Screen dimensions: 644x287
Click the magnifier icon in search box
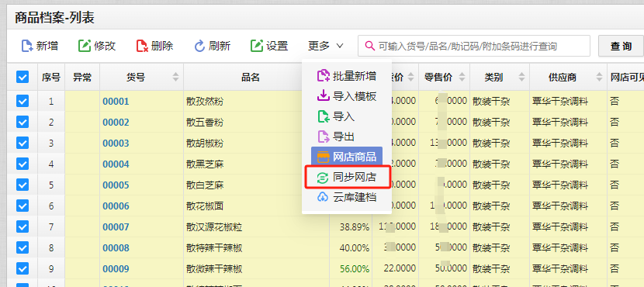tap(369, 46)
